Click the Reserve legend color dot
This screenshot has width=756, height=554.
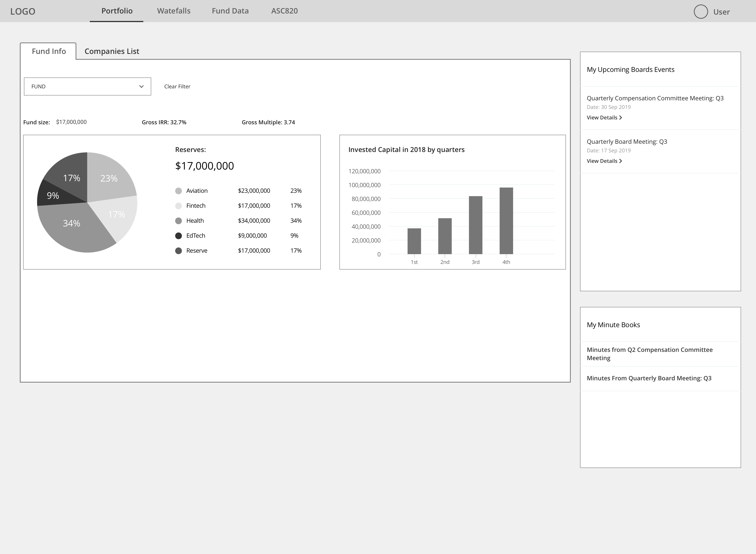click(178, 251)
